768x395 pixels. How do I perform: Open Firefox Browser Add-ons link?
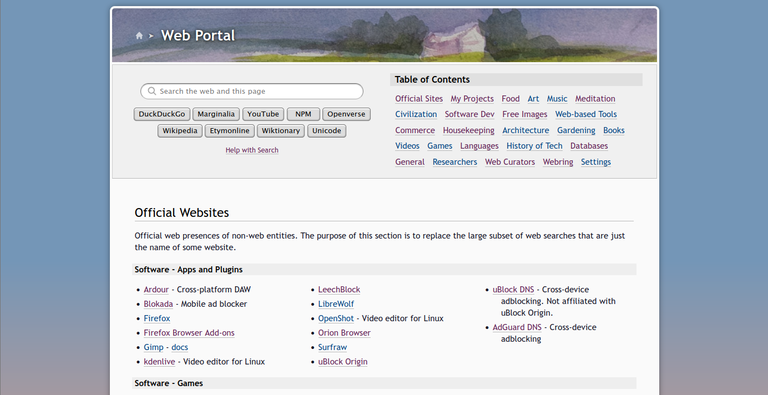click(189, 333)
